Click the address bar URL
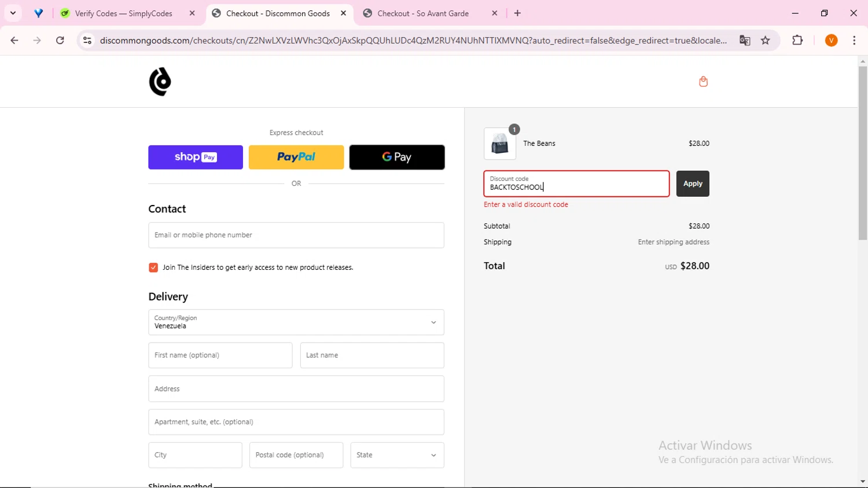The width and height of the screenshot is (868, 488). 413,41
